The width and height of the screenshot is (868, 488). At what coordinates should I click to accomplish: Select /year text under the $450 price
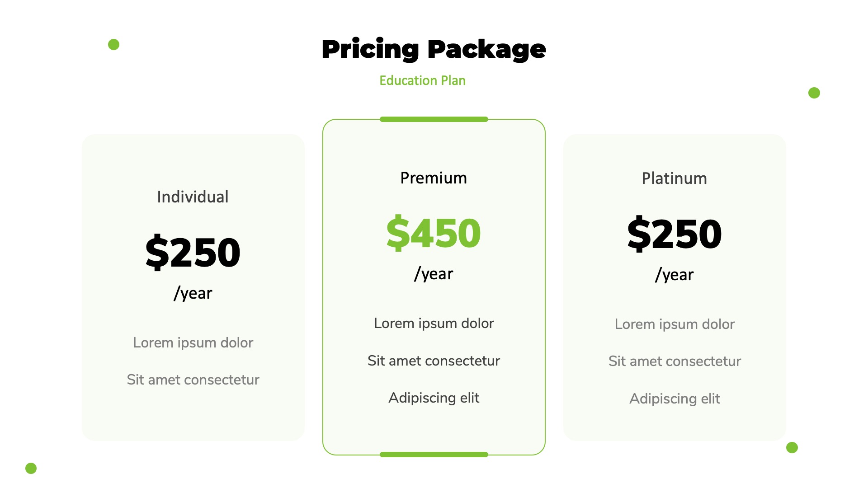pyautogui.click(x=434, y=274)
